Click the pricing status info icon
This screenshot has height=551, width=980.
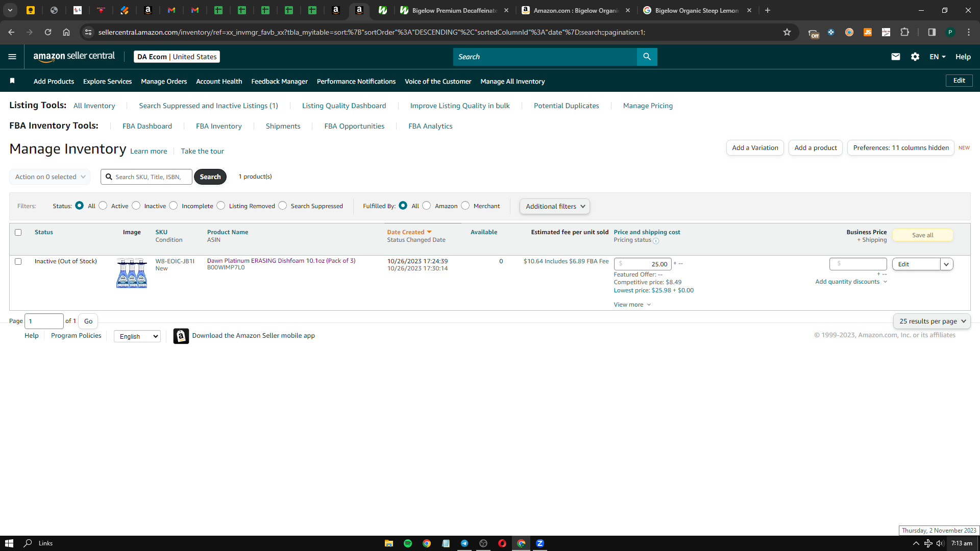point(656,241)
